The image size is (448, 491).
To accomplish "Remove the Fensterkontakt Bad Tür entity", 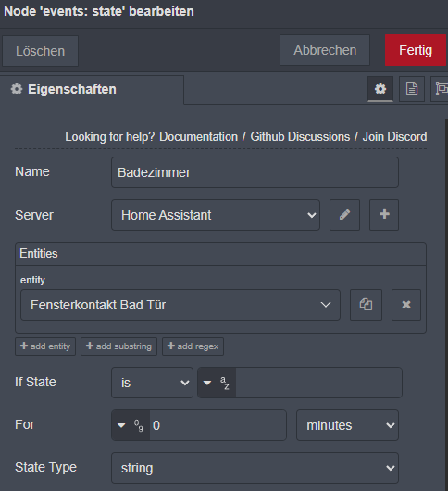I will (x=406, y=305).
